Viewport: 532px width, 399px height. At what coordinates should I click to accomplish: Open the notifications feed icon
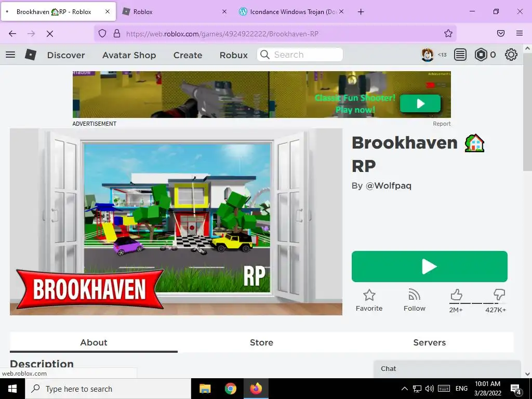[x=460, y=55]
